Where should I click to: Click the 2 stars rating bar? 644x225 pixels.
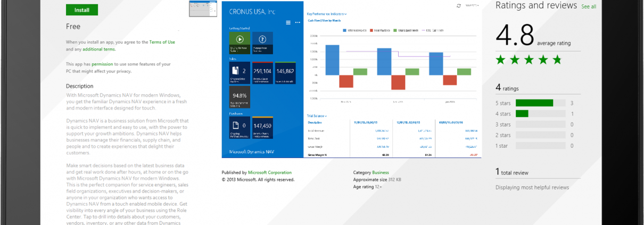[540, 135]
